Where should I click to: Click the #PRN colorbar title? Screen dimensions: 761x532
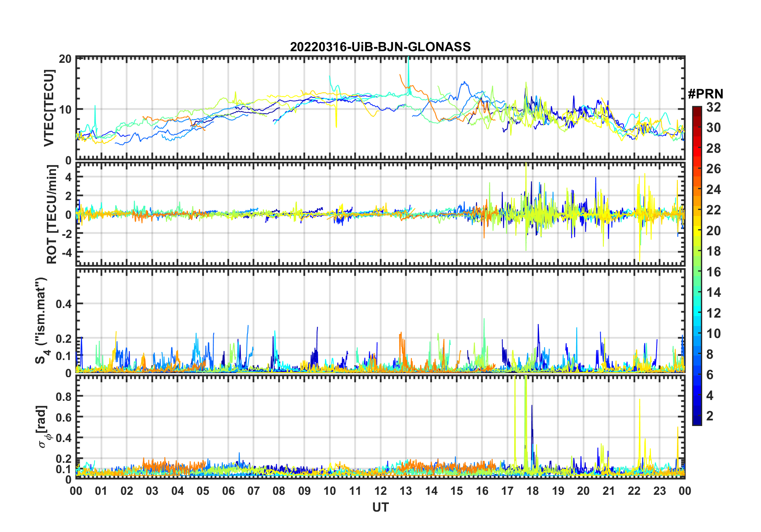[705, 94]
